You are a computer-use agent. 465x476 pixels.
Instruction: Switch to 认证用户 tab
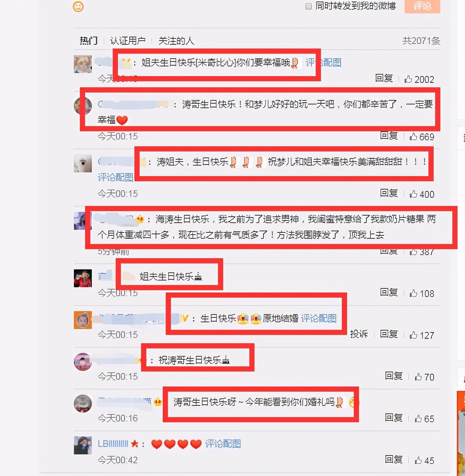click(128, 40)
